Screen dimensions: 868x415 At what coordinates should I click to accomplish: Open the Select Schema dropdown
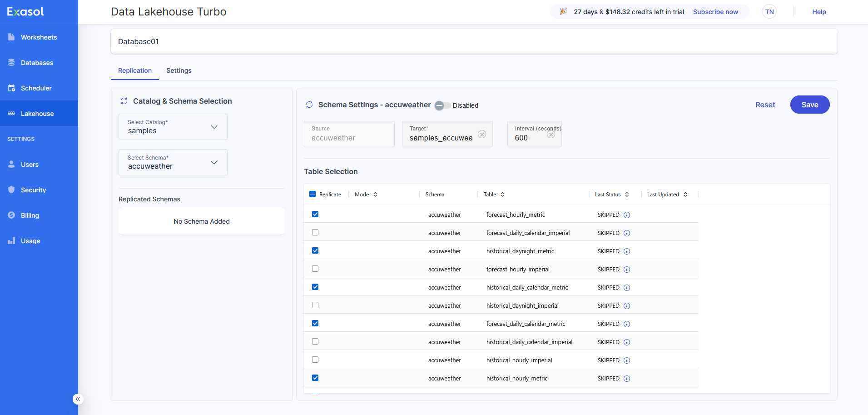point(173,162)
